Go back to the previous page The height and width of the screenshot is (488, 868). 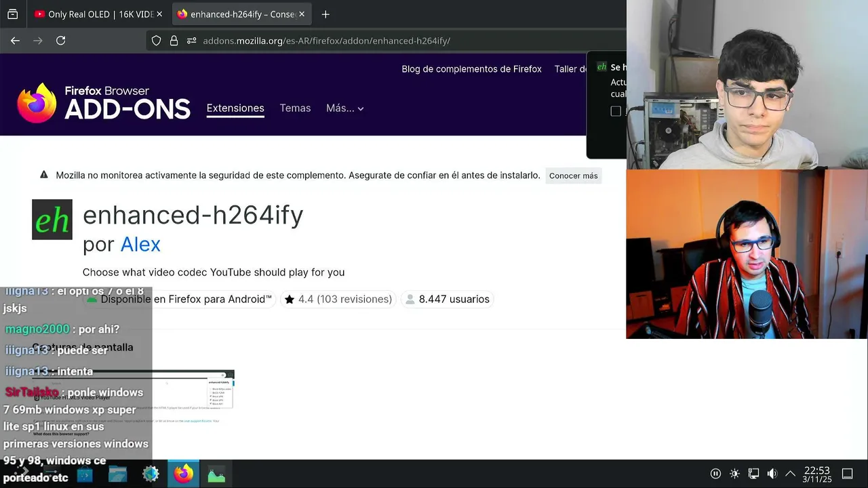(x=15, y=41)
